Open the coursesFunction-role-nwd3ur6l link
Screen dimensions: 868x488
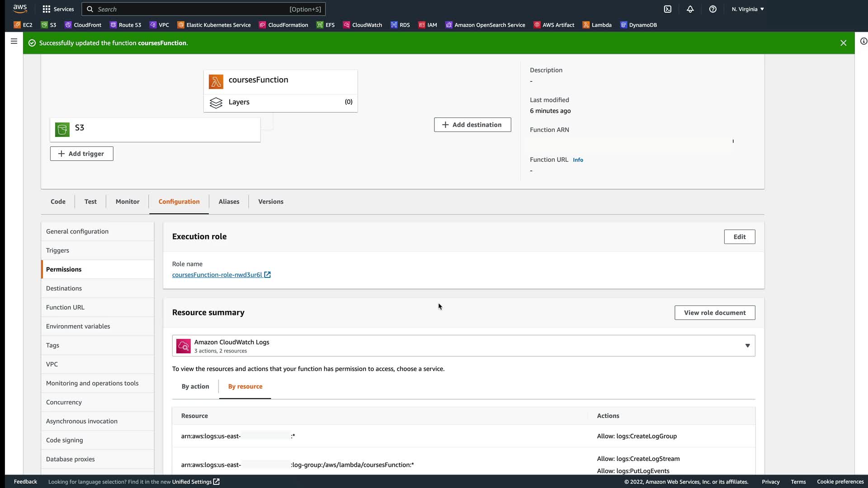[x=217, y=275]
